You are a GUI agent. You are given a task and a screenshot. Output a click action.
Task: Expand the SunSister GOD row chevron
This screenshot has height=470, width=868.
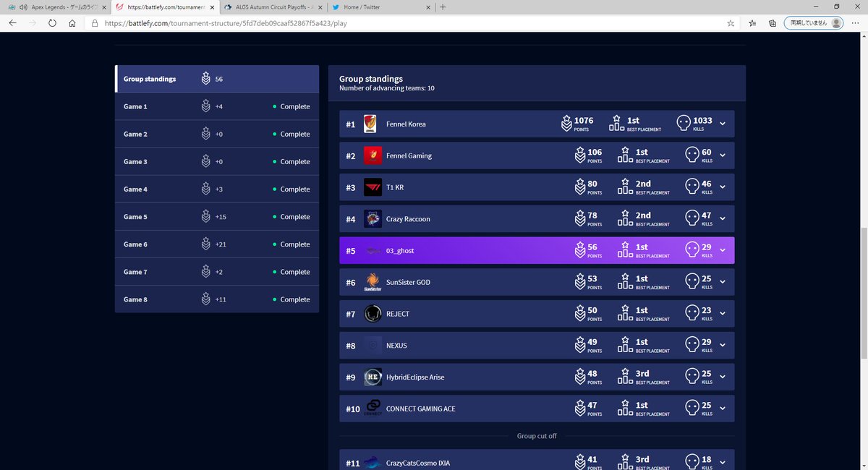point(722,282)
